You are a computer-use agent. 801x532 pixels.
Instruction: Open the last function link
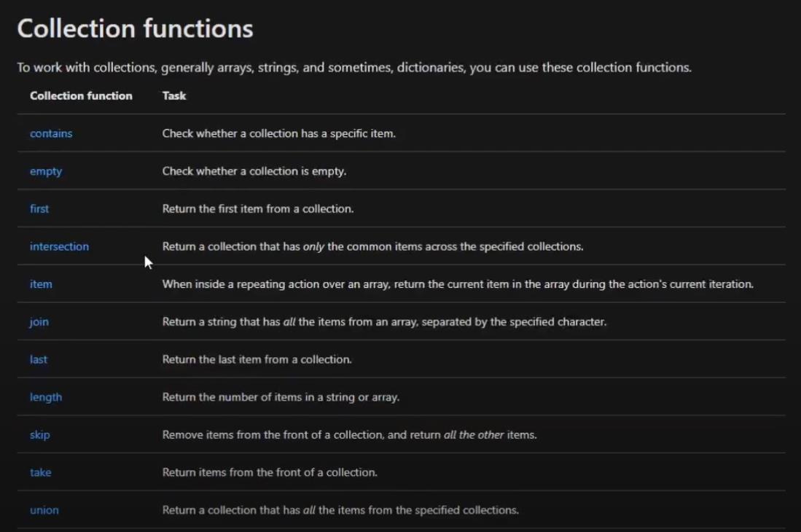[39, 359]
